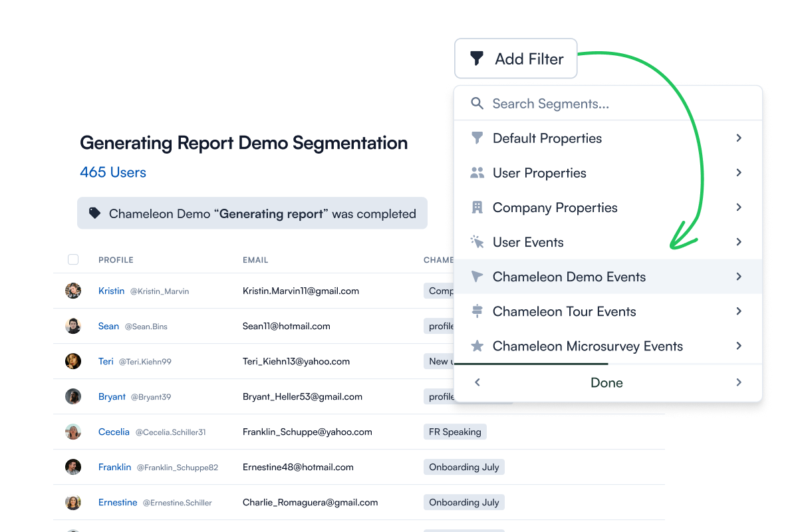Screen dimensions: 798x532
Task: Expand Chameleon Tour Events chevron
Action: coord(739,311)
